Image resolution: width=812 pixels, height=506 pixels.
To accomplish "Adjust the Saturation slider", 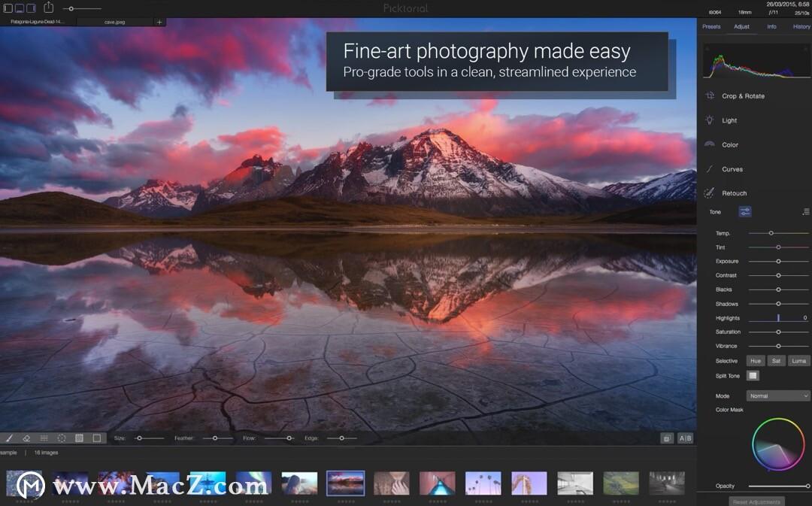I will pyautogui.click(x=778, y=332).
